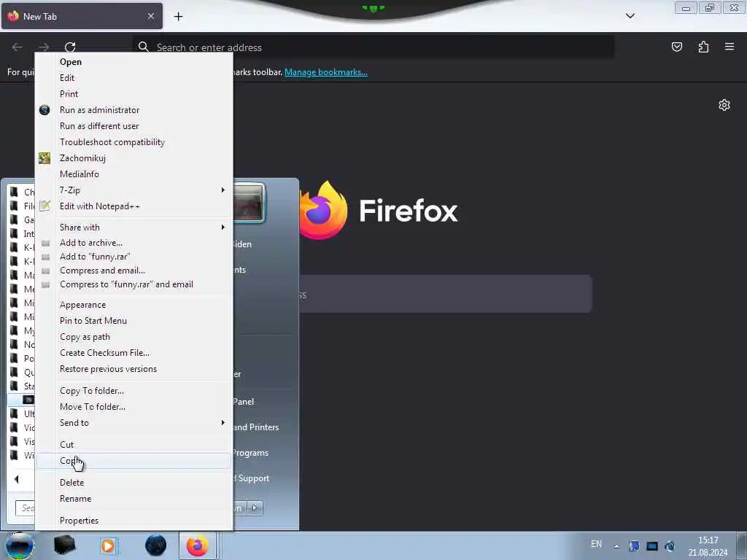Open the black folder taskbar icon
This screenshot has width=747, height=560.
point(64,545)
